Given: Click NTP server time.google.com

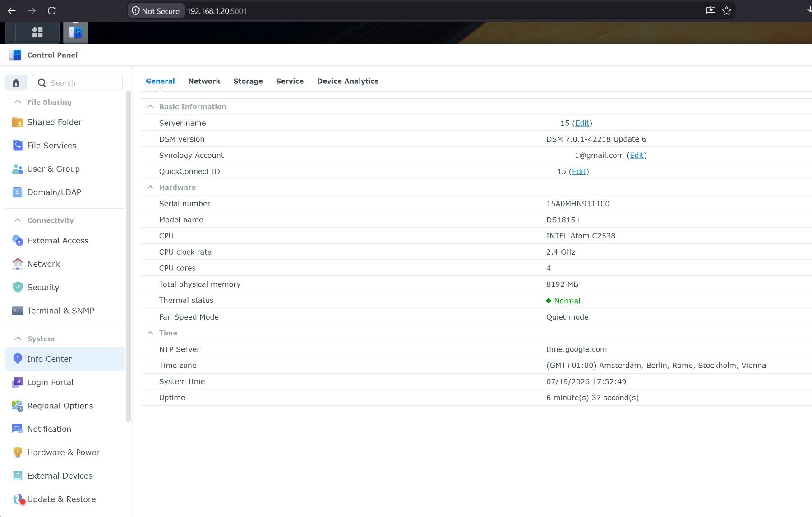Looking at the screenshot, I should pyautogui.click(x=576, y=349).
